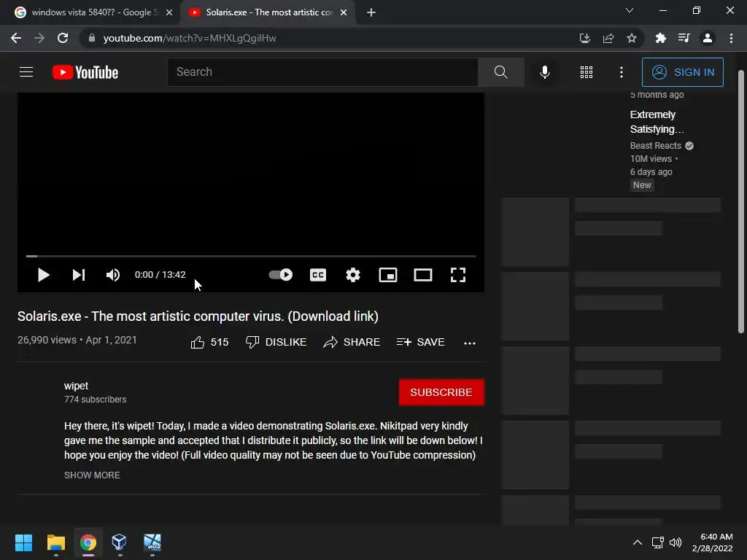Bookmark this page star
The width and height of the screenshot is (747, 560).
(632, 38)
